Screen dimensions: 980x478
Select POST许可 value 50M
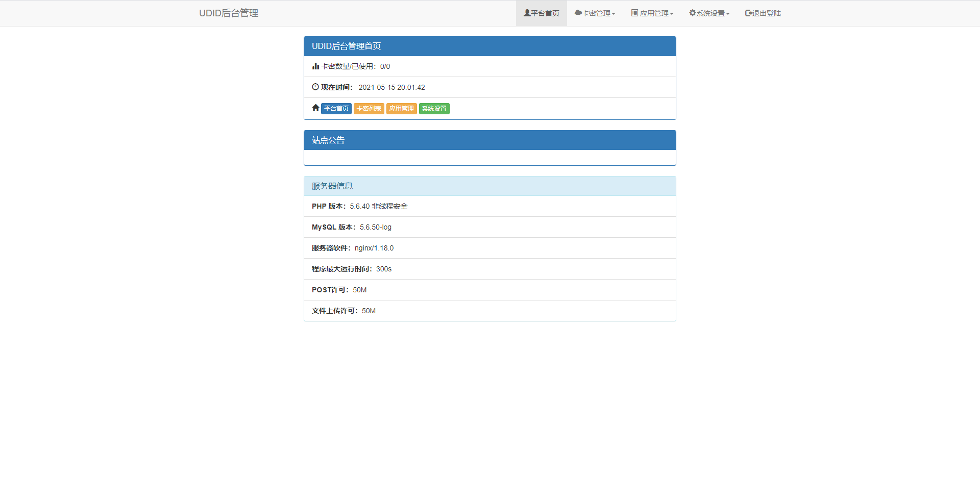360,290
